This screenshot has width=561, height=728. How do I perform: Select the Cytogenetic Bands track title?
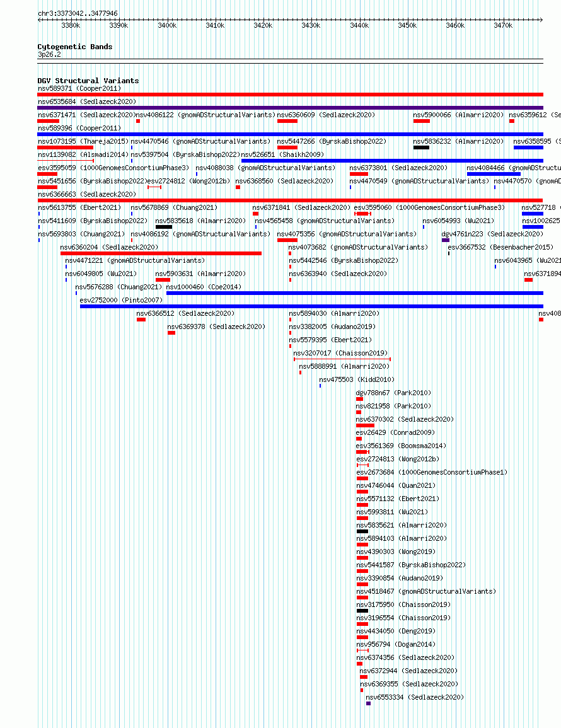coord(75,47)
